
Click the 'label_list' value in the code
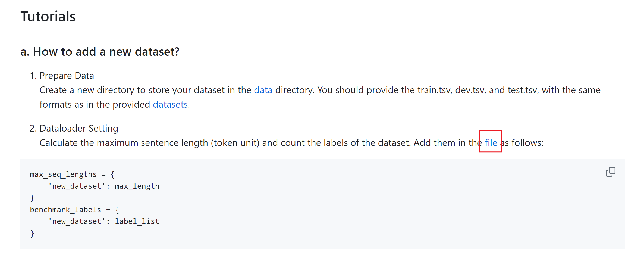pos(137,221)
